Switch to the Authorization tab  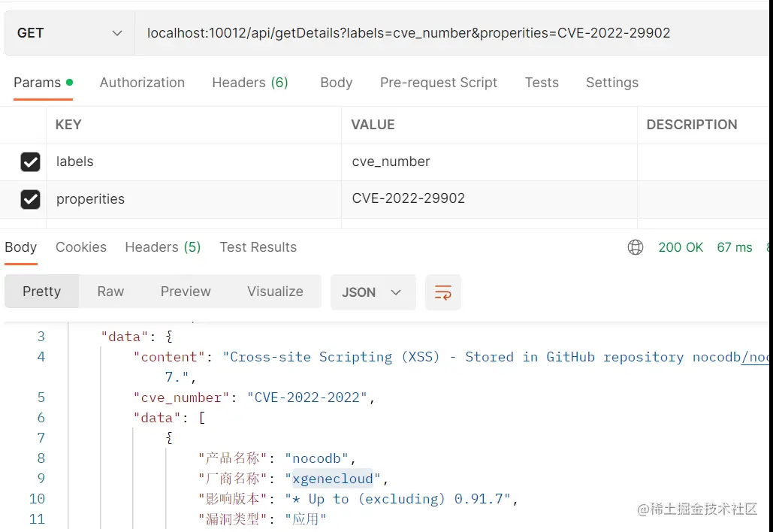(x=142, y=83)
